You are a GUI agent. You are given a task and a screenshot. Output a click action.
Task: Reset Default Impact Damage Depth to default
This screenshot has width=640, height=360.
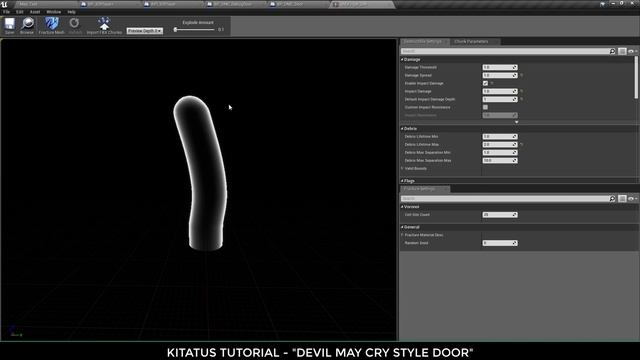[x=522, y=99]
